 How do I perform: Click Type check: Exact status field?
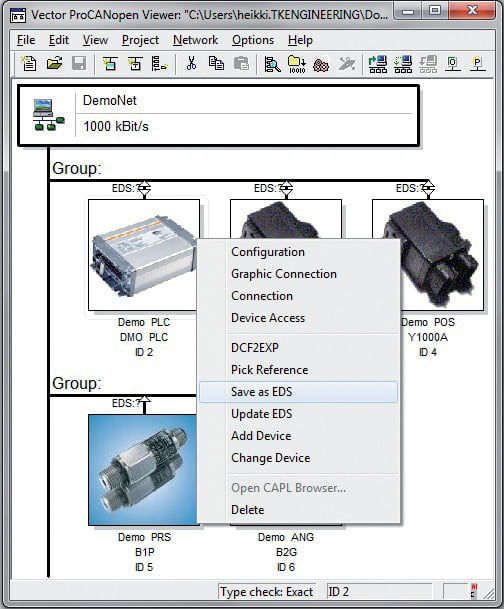[267, 592]
